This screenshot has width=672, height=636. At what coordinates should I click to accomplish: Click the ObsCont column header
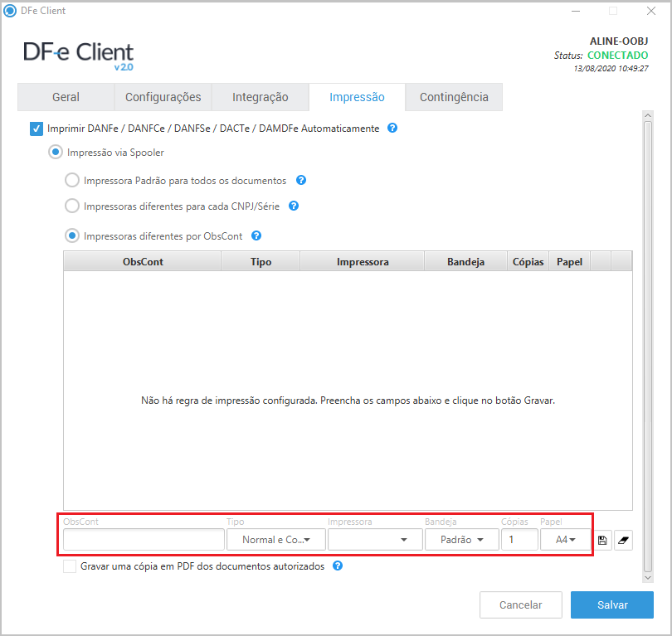(143, 262)
